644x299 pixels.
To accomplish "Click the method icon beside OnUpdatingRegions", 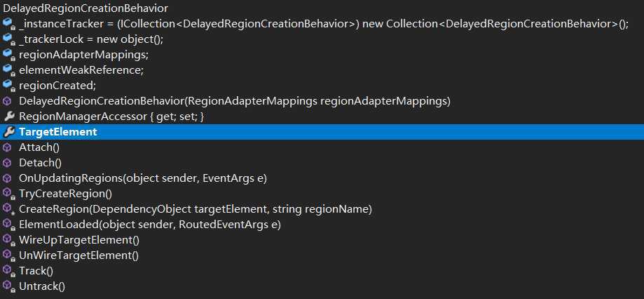I will 7,178.
